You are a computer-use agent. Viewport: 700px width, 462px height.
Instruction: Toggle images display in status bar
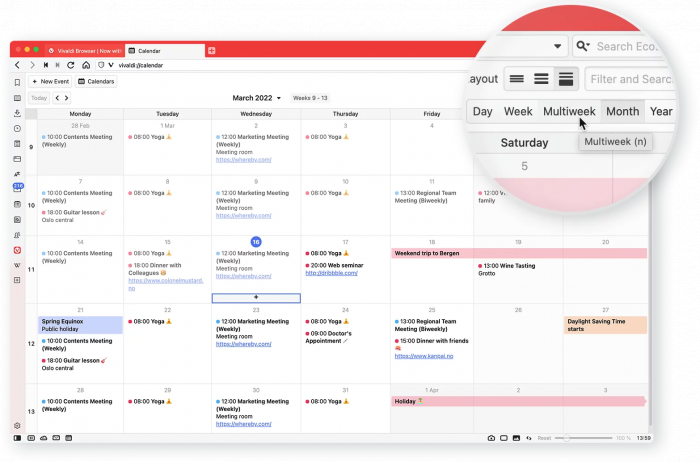[x=516, y=438]
